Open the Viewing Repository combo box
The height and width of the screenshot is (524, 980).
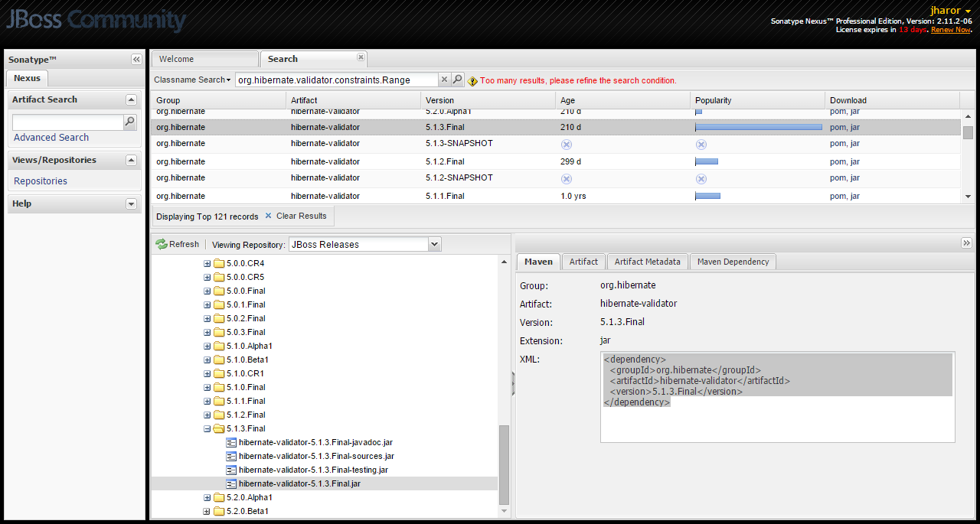click(435, 244)
